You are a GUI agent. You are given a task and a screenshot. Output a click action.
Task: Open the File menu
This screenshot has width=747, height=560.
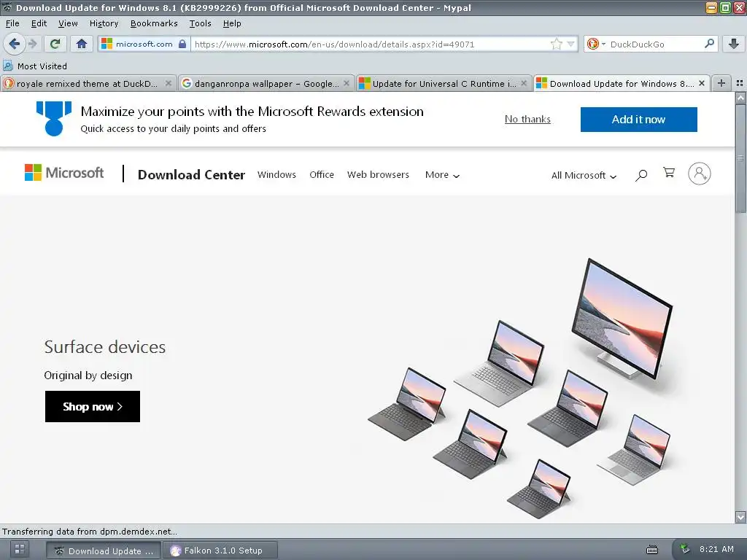(x=12, y=23)
